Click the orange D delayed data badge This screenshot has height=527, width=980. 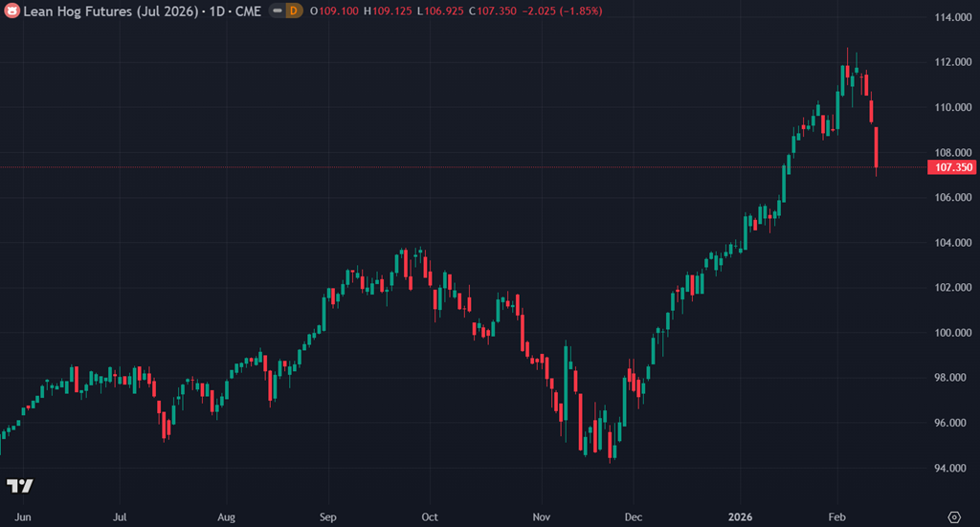(294, 11)
